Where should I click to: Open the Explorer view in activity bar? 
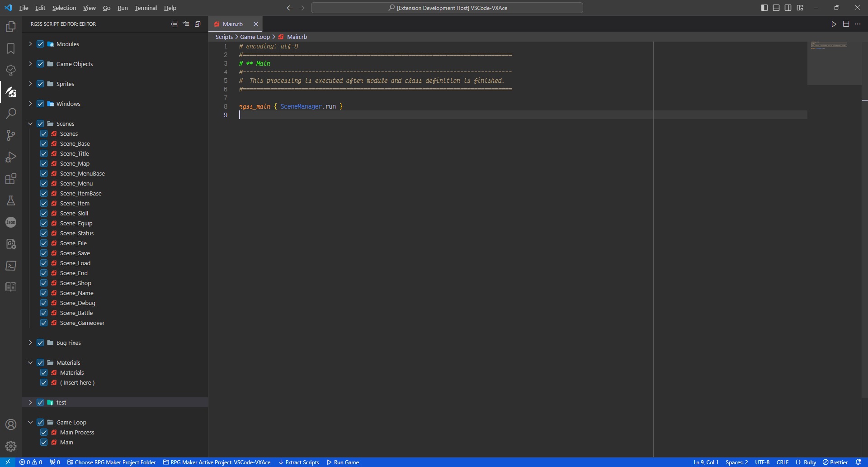(x=11, y=27)
